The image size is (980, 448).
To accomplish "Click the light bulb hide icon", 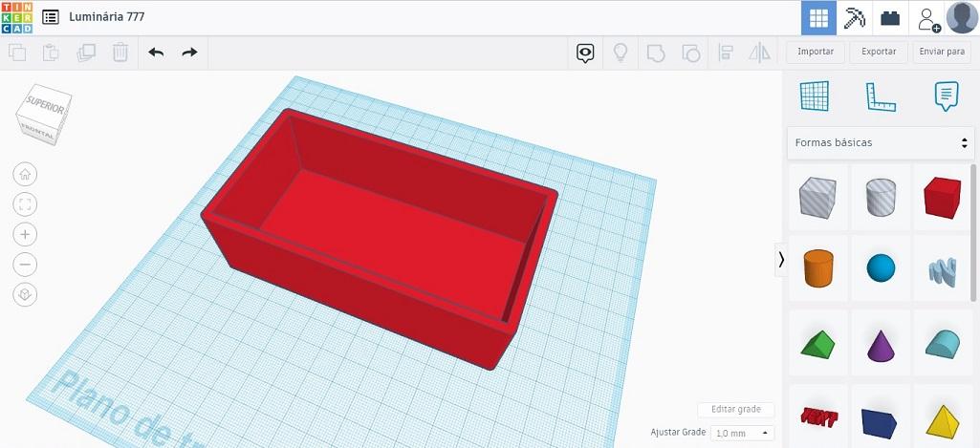I will click(620, 53).
